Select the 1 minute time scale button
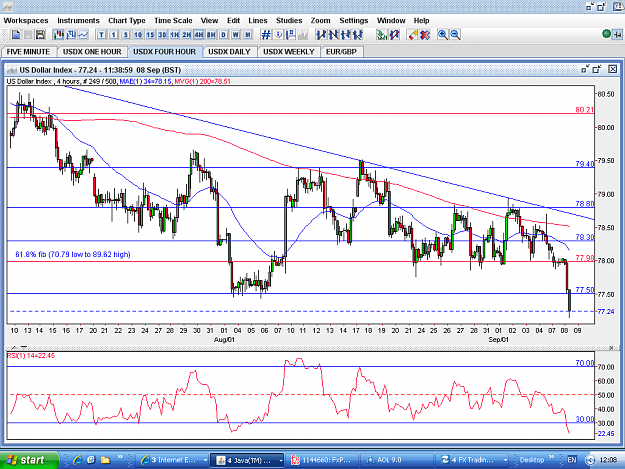This screenshot has height=469, width=625. point(114,35)
